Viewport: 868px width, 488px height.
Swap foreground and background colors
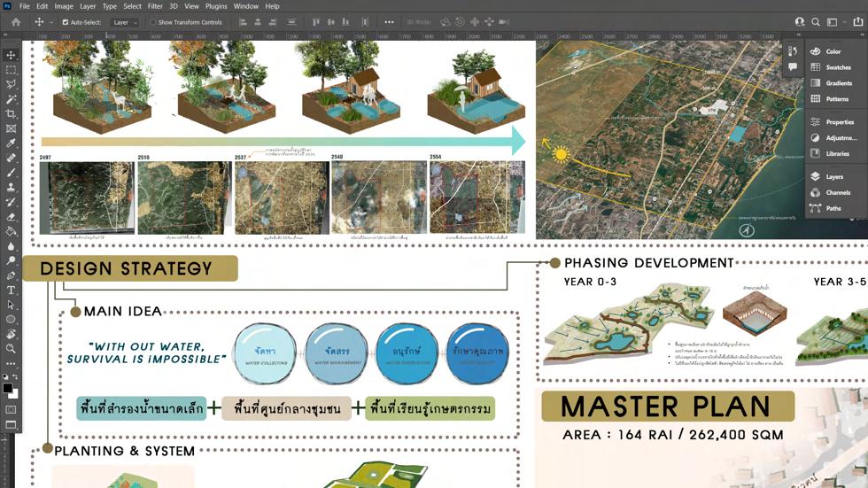click(x=15, y=376)
